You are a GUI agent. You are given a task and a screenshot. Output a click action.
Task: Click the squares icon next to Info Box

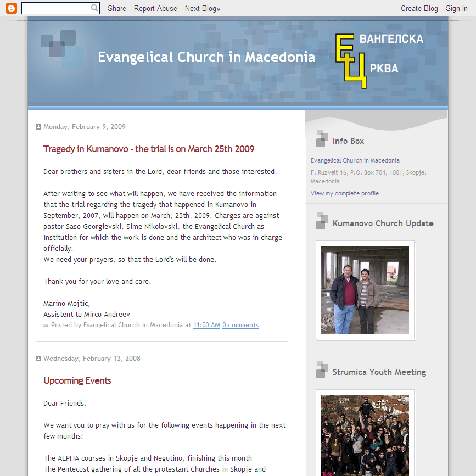click(322, 141)
